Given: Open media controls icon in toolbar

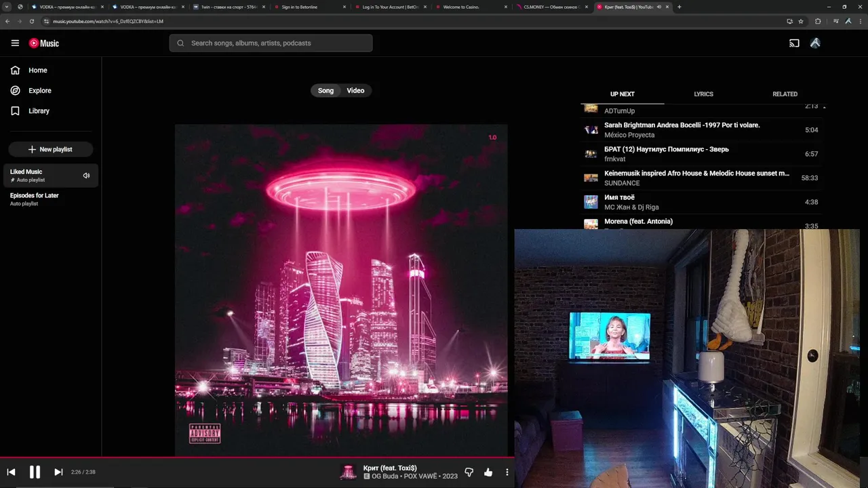Looking at the screenshot, I should 836,21.
